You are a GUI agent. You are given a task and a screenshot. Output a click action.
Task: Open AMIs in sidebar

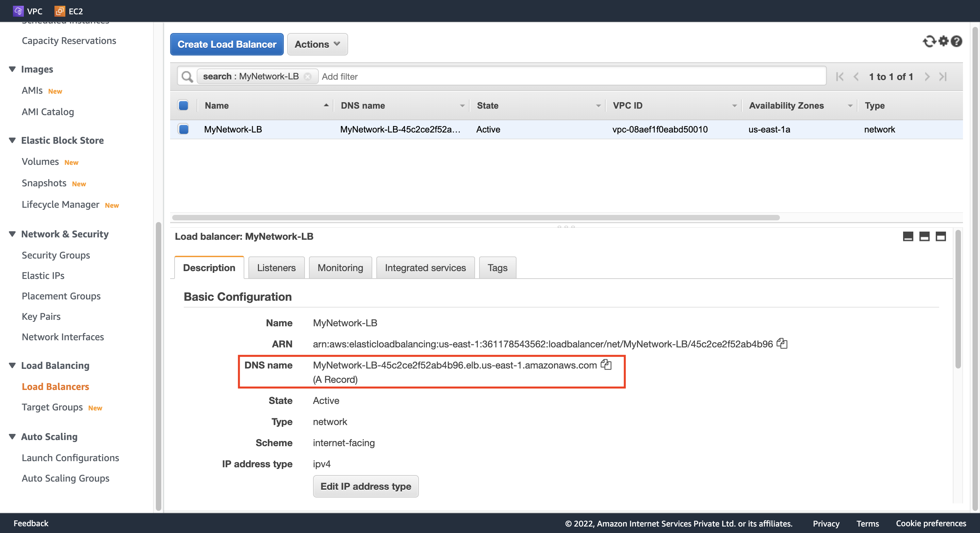tap(32, 91)
